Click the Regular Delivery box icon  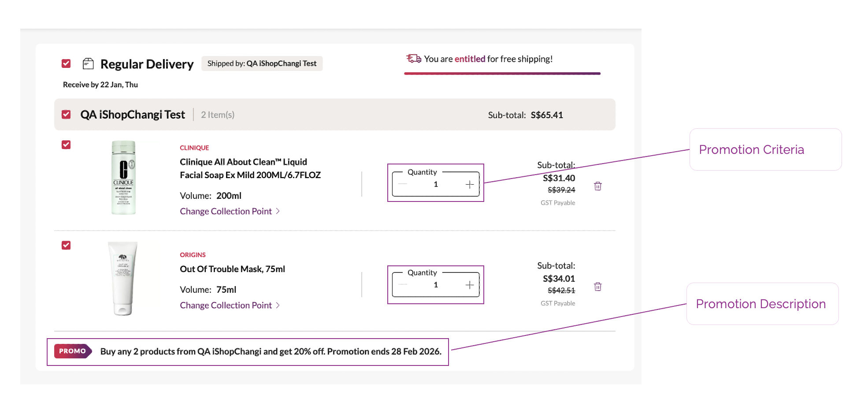(88, 64)
